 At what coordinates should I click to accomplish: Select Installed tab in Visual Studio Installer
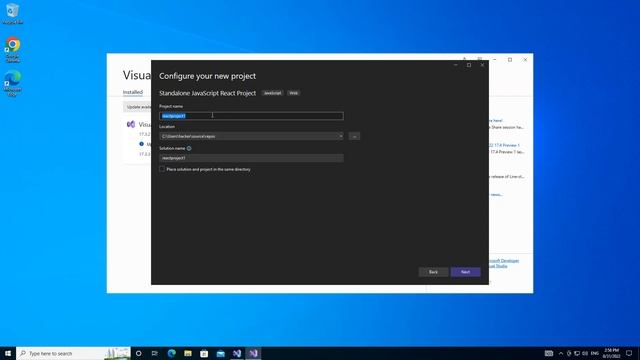(x=133, y=92)
